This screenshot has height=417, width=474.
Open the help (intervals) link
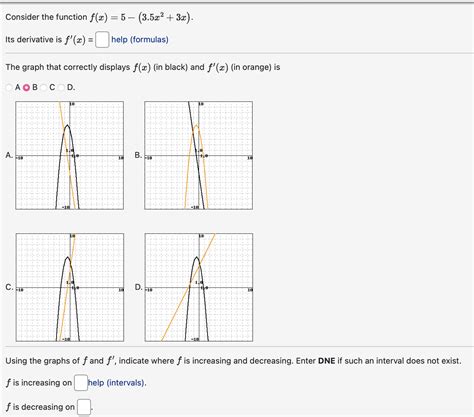click(116, 383)
